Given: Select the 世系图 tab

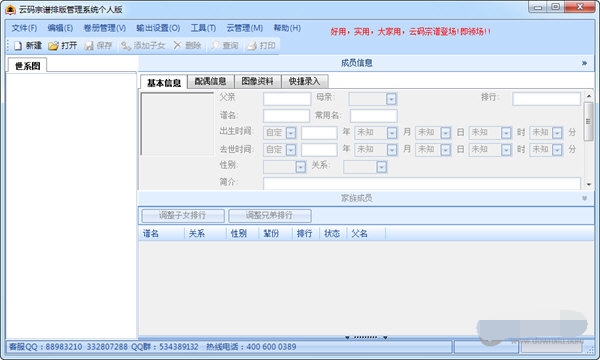Looking at the screenshot, I should (28, 66).
